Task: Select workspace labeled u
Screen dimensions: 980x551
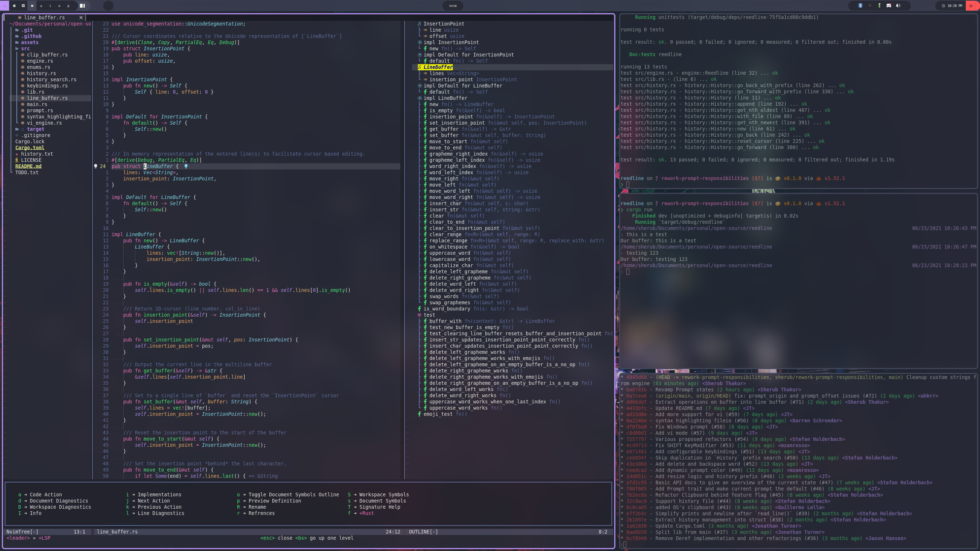Action: click(41, 6)
